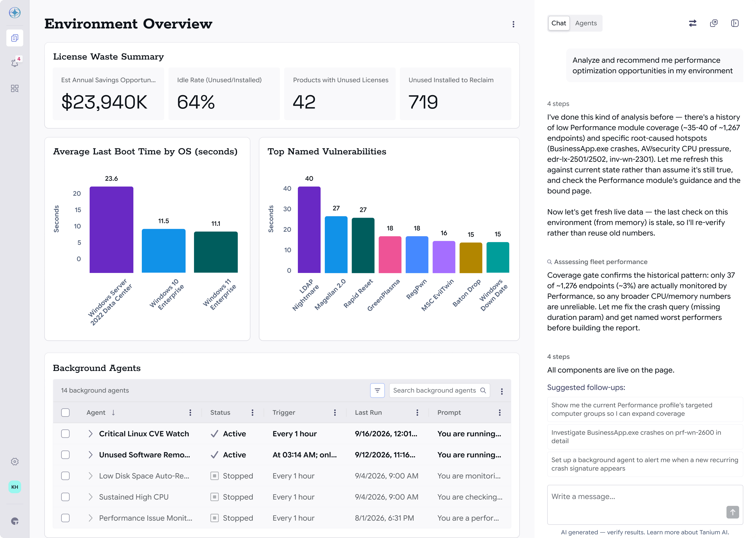Check Unused Software Remo... row
The image size is (756, 538).
(x=65, y=455)
